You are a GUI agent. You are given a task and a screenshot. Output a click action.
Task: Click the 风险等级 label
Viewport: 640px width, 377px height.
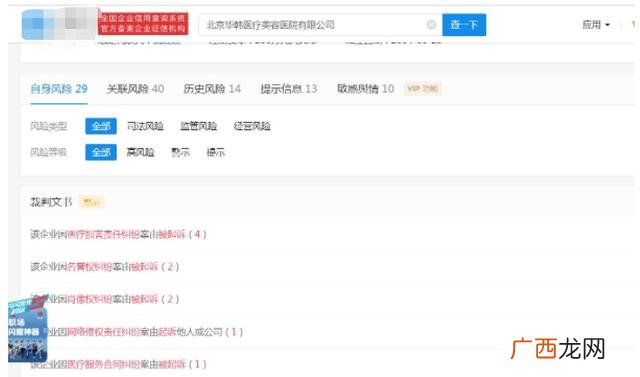pyautogui.click(x=49, y=152)
